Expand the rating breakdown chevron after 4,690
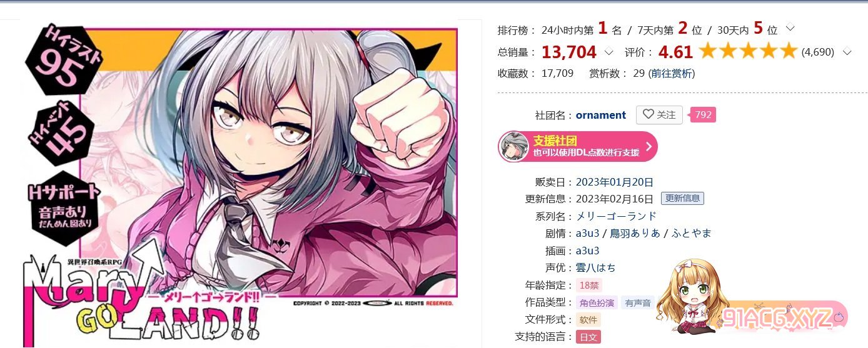Screen dimensions: 868x348 click(847, 52)
